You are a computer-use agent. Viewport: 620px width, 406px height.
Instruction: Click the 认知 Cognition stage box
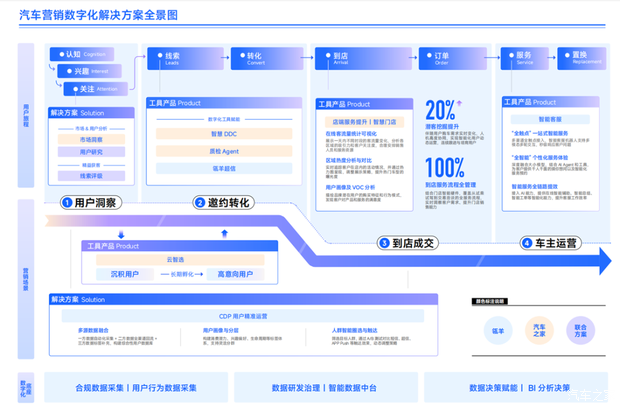coord(84,54)
